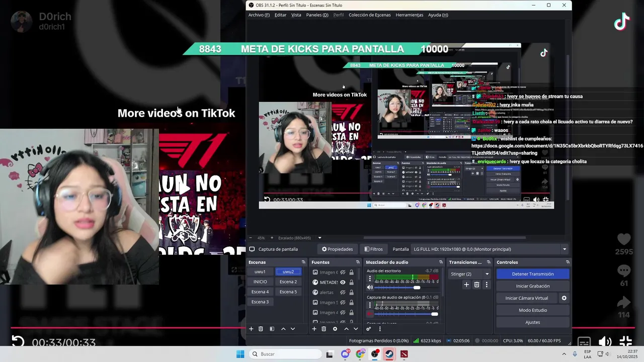Click the TikTok heart like icon

pyautogui.click(x=624, y=240)
